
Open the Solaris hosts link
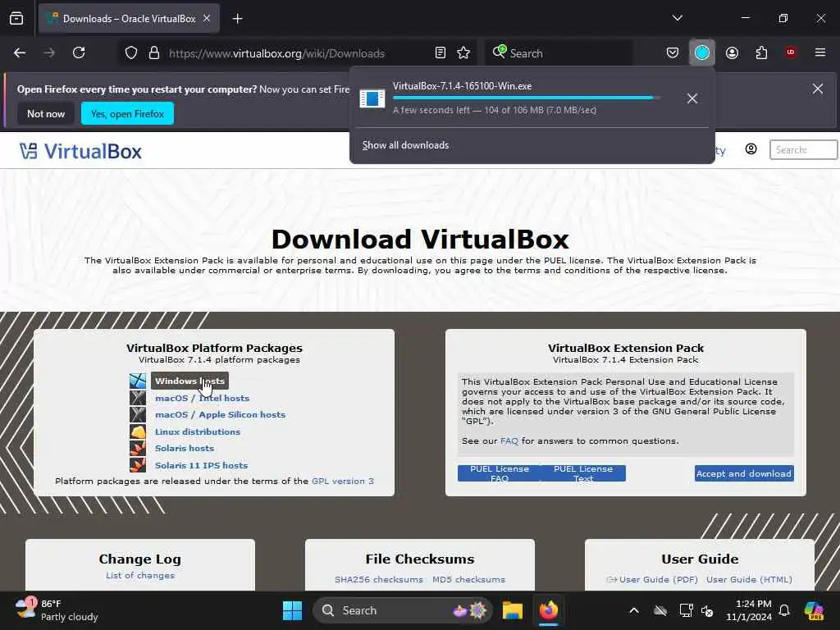[x=185, y=449]
